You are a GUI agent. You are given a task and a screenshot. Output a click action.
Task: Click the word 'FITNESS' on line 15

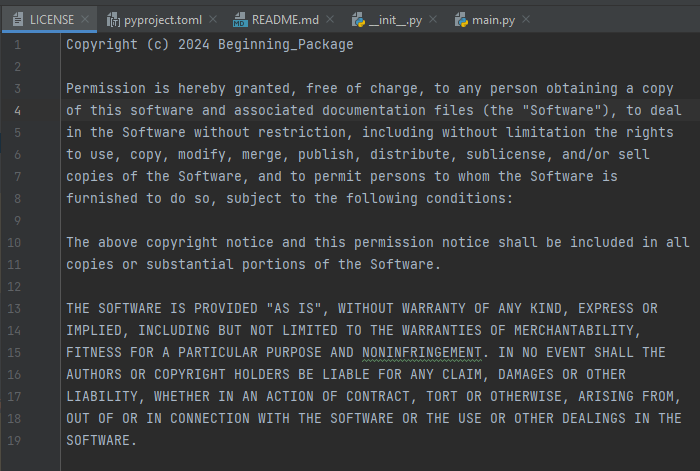click(94, 352)
